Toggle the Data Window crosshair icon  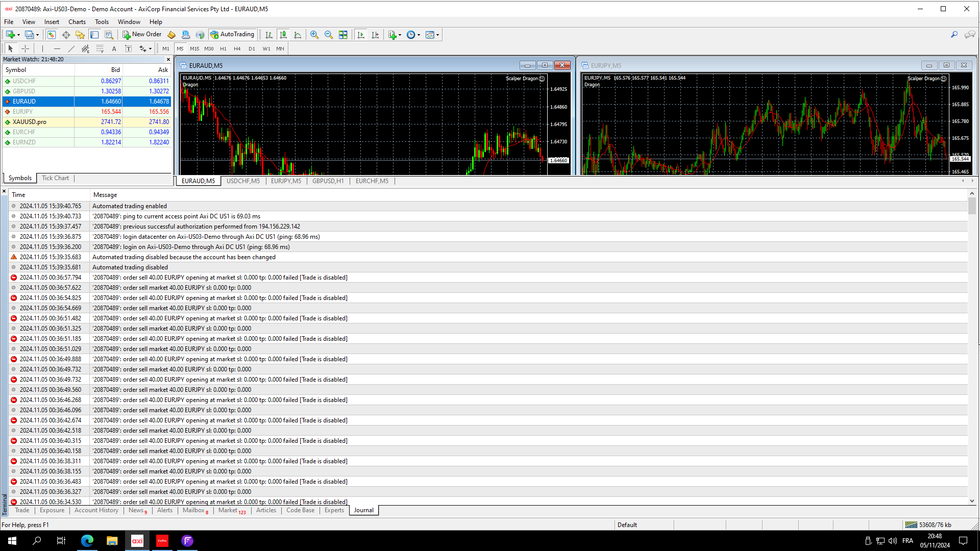[66, 35]
